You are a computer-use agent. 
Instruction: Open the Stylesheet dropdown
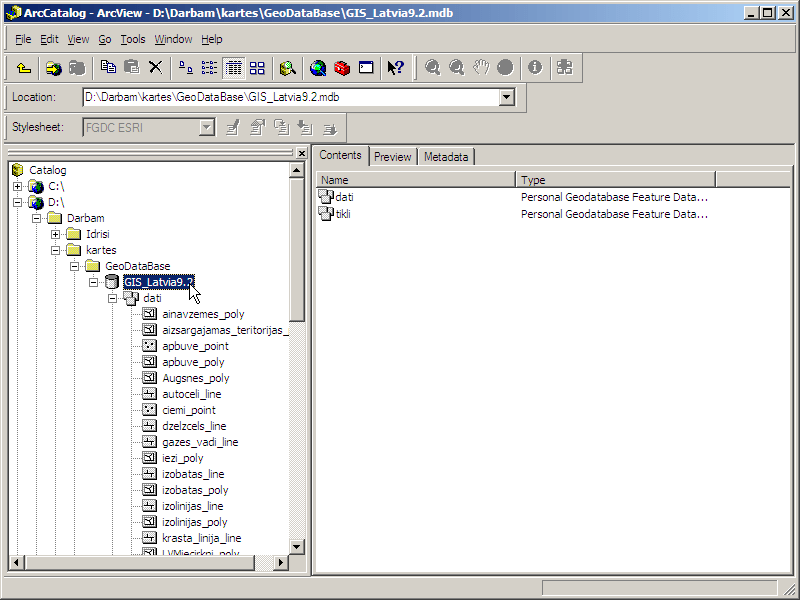(x=207, y=128)
